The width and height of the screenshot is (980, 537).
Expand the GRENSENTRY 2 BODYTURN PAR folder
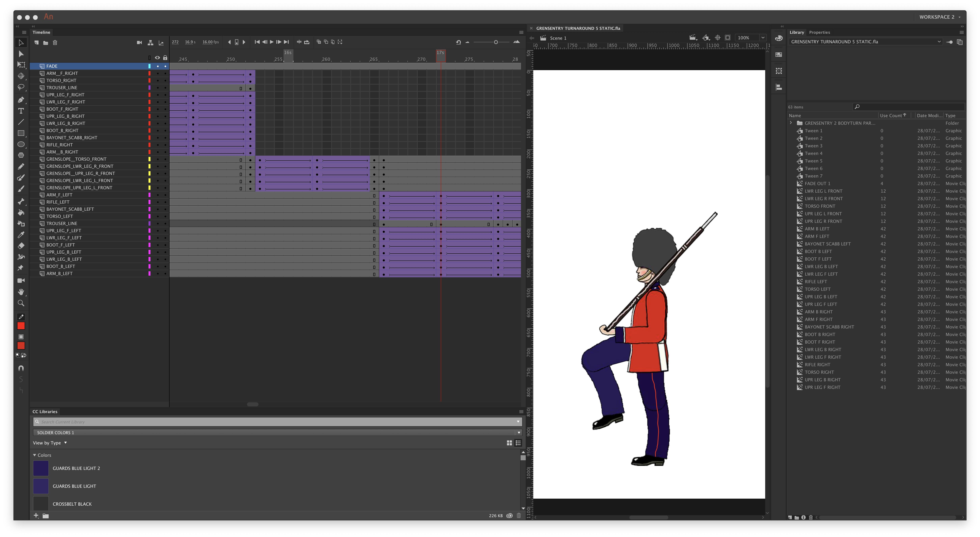791,123
